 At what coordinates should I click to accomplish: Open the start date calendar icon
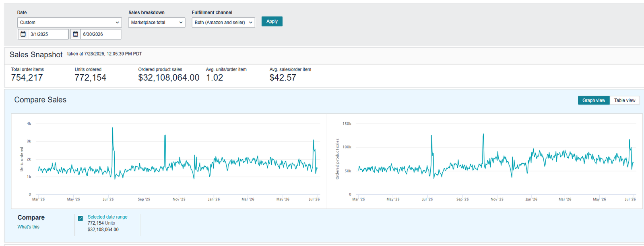tap(23, 34)
